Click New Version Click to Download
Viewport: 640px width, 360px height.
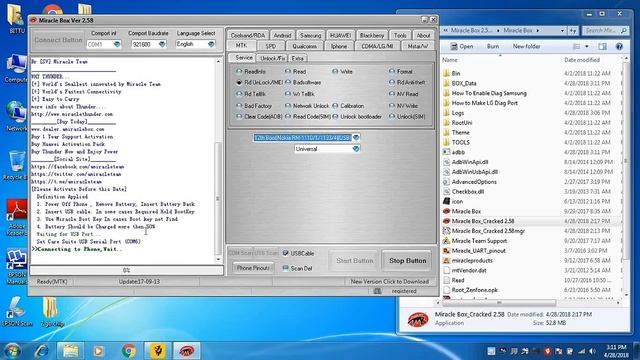389,282
